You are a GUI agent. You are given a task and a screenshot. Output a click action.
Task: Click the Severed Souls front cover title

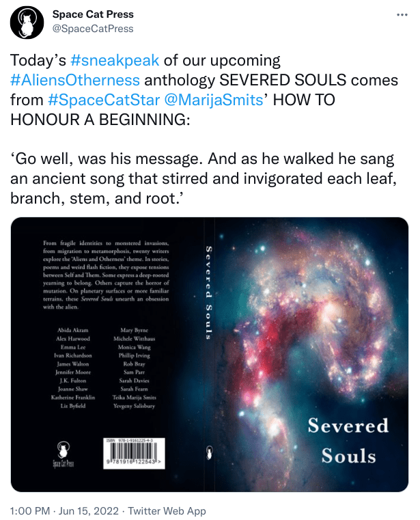click(x=348, y=440)
